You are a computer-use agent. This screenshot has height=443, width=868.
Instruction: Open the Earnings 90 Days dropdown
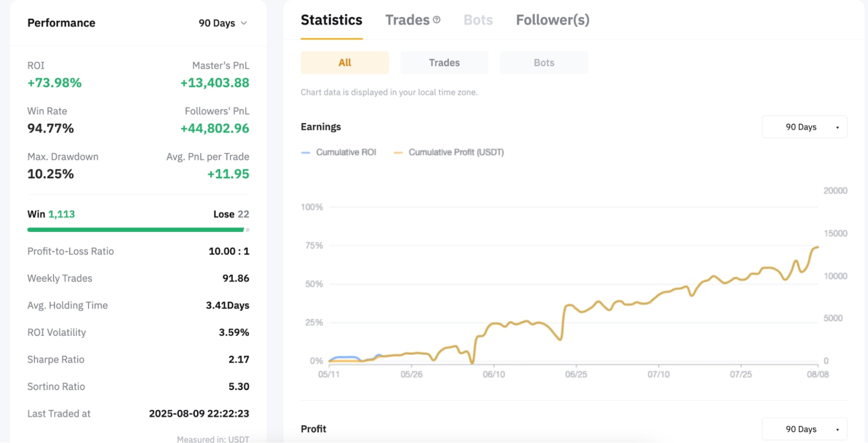pyautogui.click(x=804, y=127)
